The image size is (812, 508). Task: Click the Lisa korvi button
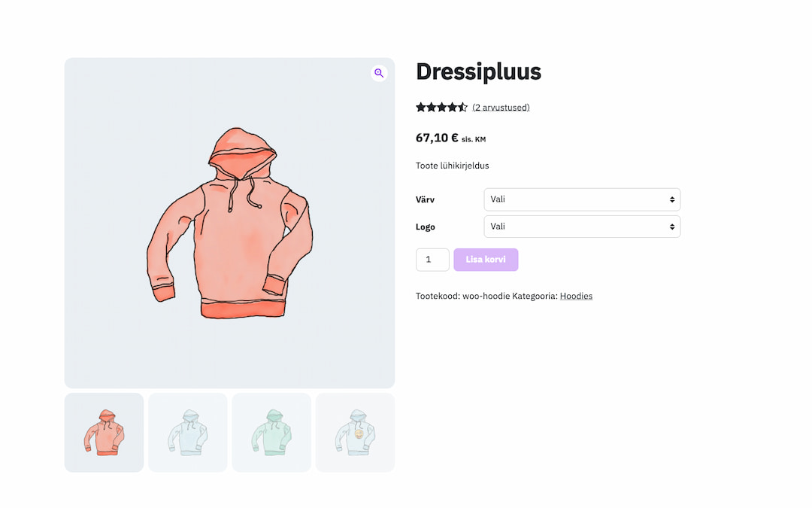[x=486, y=260]
